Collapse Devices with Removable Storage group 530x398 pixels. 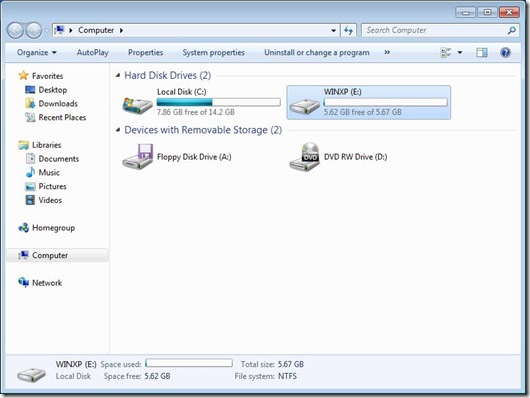click(x=118, y=130)
